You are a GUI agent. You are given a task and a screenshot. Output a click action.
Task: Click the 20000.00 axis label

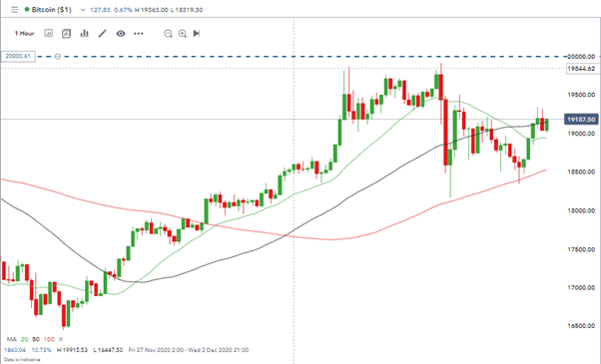(x=581, y=57)
